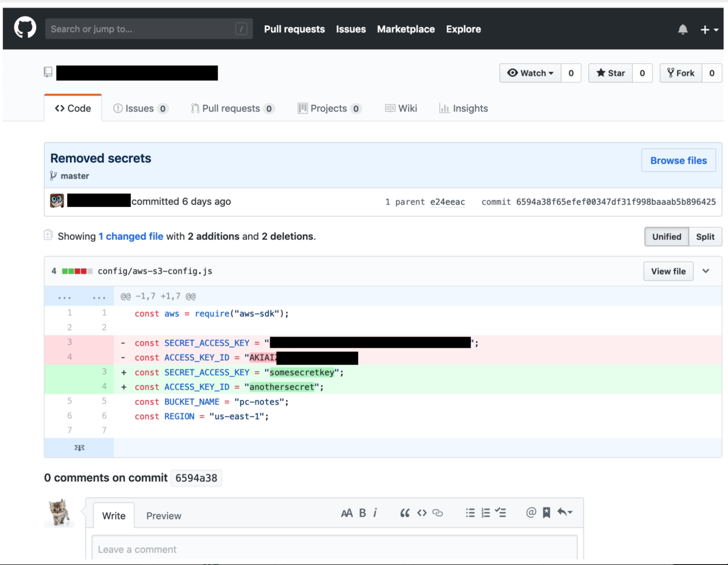This screenshot has width=728, height=565.
Task: Open the plus create-new dropdown
Action: [709, 30]
